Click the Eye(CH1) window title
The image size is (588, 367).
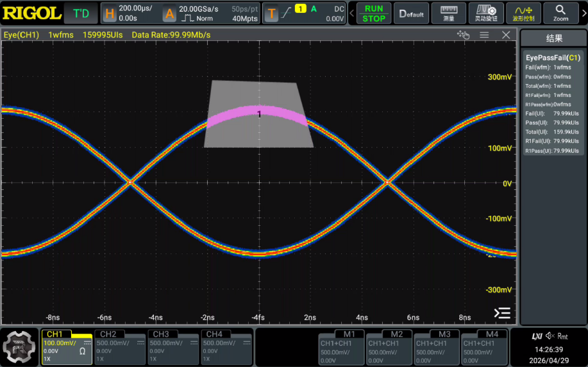click(x=21, y=35)
